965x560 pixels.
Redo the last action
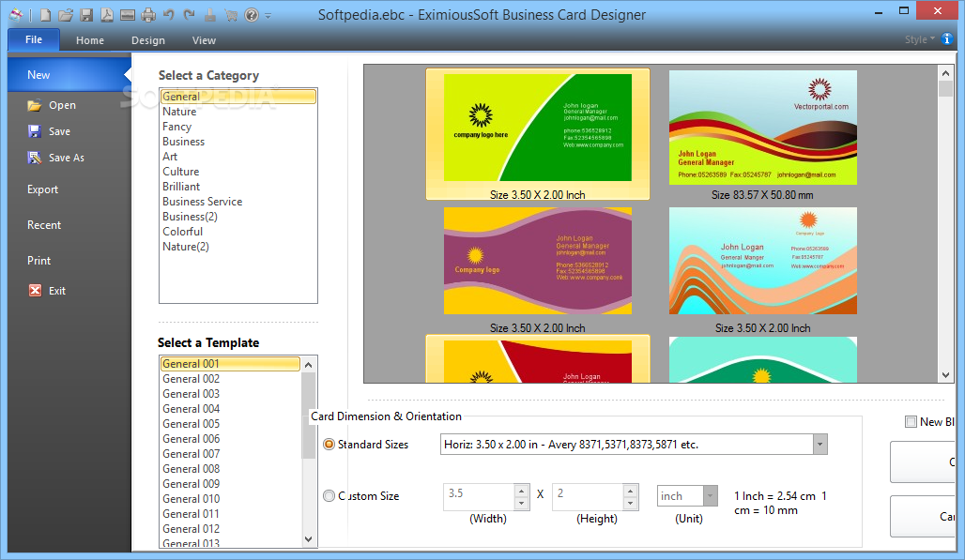(x=190, y=15)
